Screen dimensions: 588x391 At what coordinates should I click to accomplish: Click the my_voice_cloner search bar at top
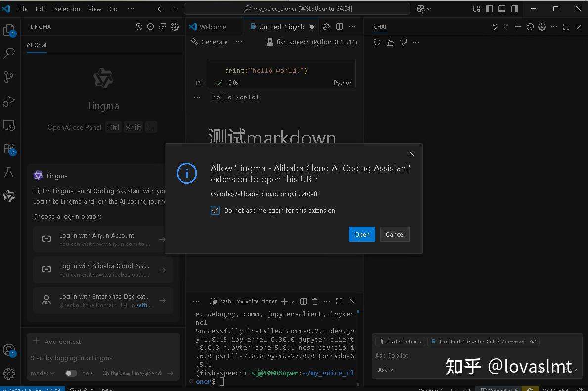pos(296,8)
